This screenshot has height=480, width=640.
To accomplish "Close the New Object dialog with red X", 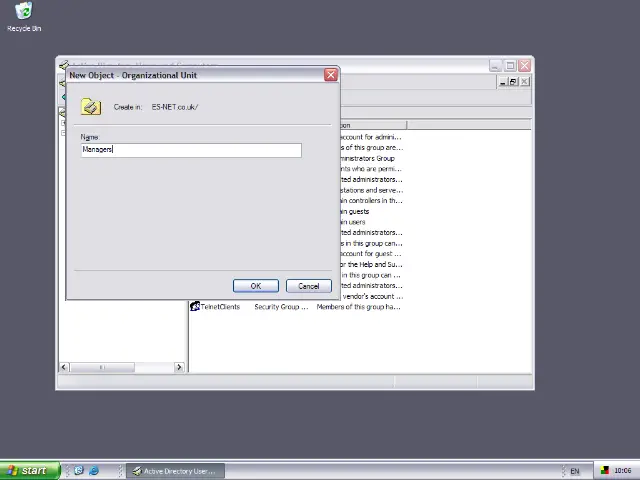I will coord(331,75).
